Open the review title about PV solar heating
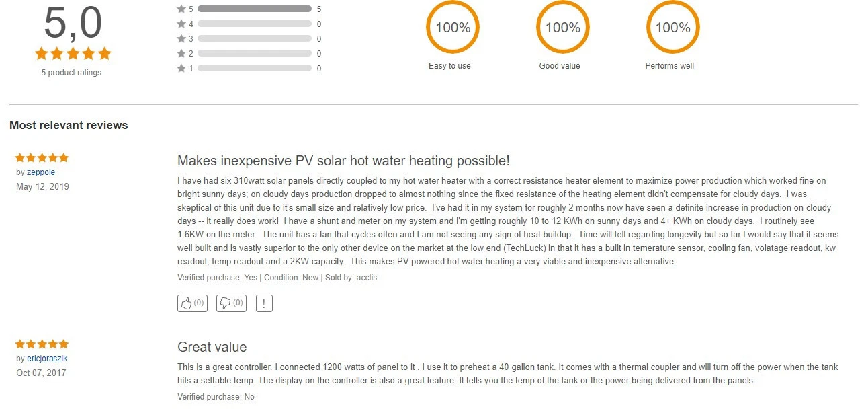The height and width of the screenshot is (413, 868). [343, 161]
